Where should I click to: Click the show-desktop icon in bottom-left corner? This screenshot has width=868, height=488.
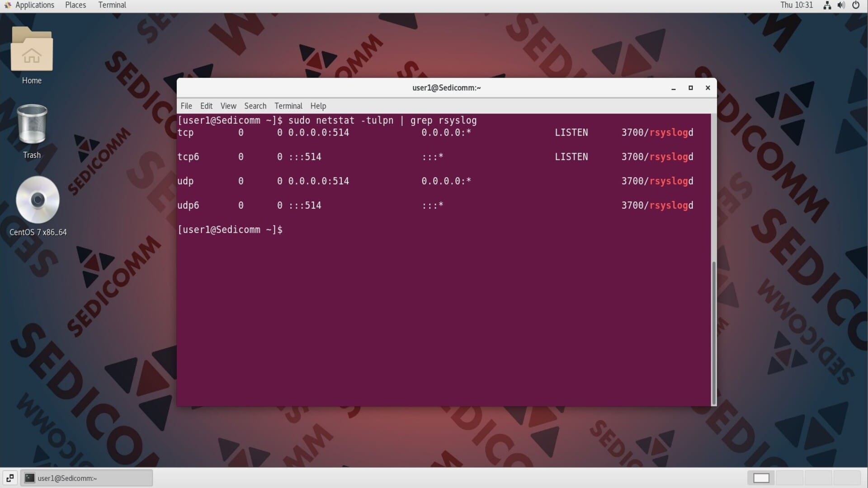click(10, 478)
